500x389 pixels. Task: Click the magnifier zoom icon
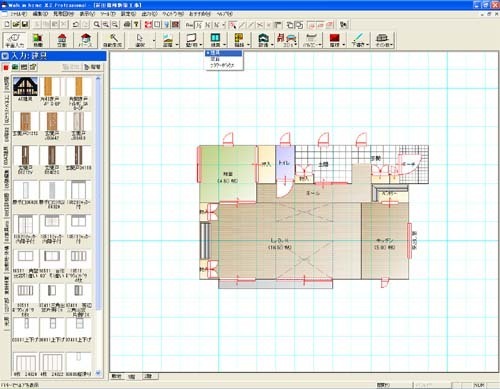click(97, 24)
